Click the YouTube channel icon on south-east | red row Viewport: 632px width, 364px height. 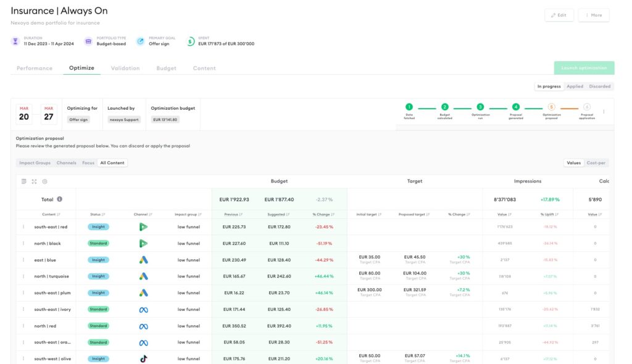pos(143,226)
